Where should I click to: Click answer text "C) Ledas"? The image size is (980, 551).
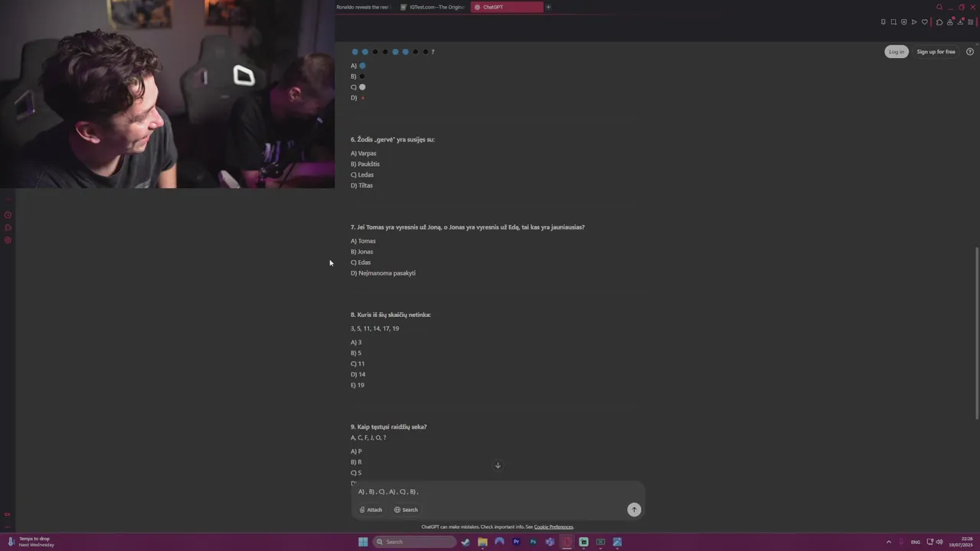coord(362,174)
